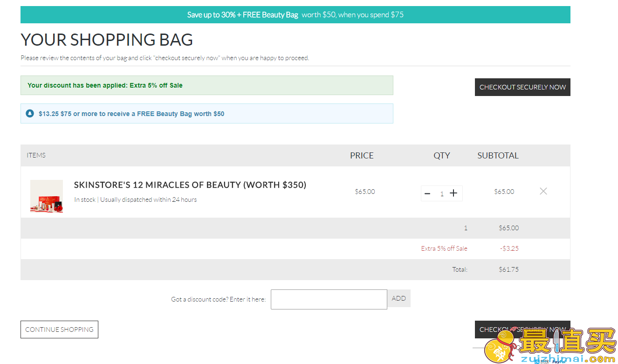The image size is (618, 364).
Task: Decrease quantity with the minus icon
Action: point(427,193)
